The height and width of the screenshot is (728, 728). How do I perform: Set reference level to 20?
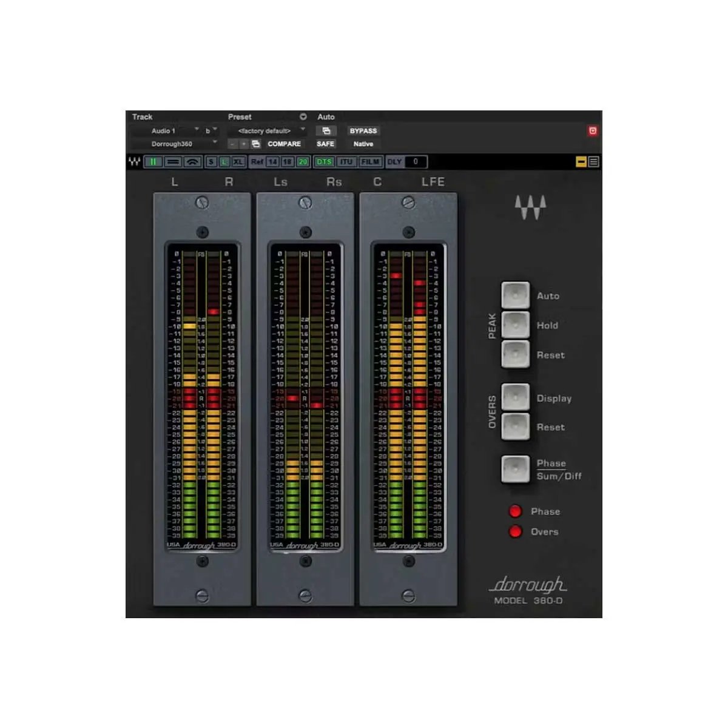[303, 162]
